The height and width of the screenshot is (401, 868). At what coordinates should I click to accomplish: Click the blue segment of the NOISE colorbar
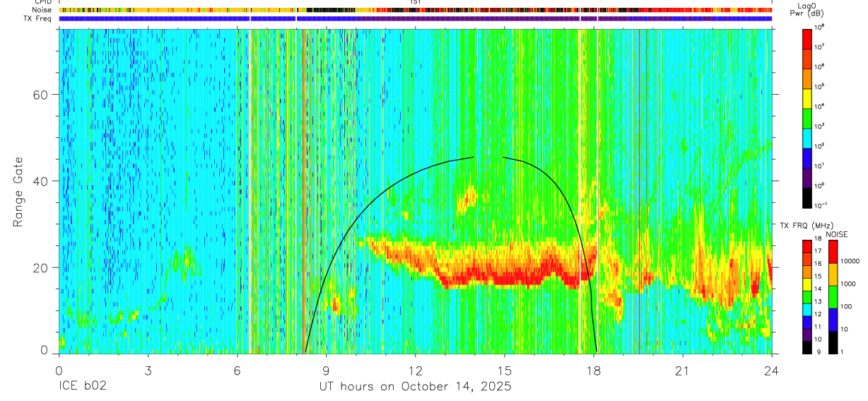coord(834,319)
